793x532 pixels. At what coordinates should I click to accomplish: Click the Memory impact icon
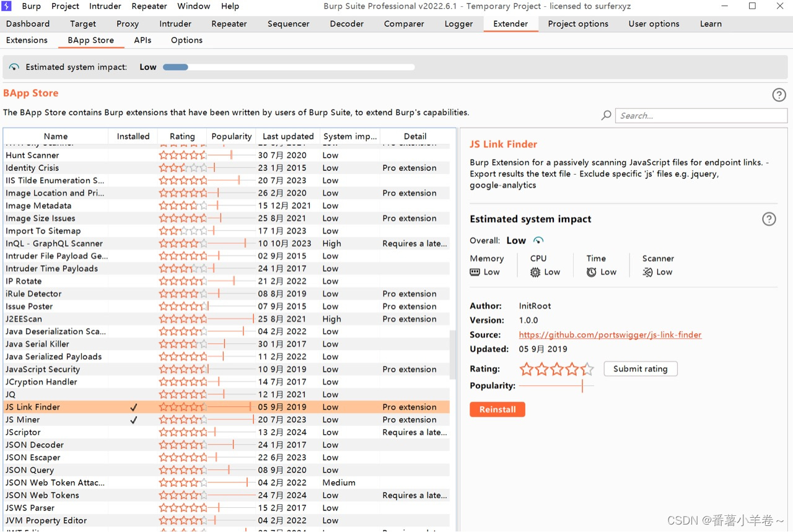point(475,272)
